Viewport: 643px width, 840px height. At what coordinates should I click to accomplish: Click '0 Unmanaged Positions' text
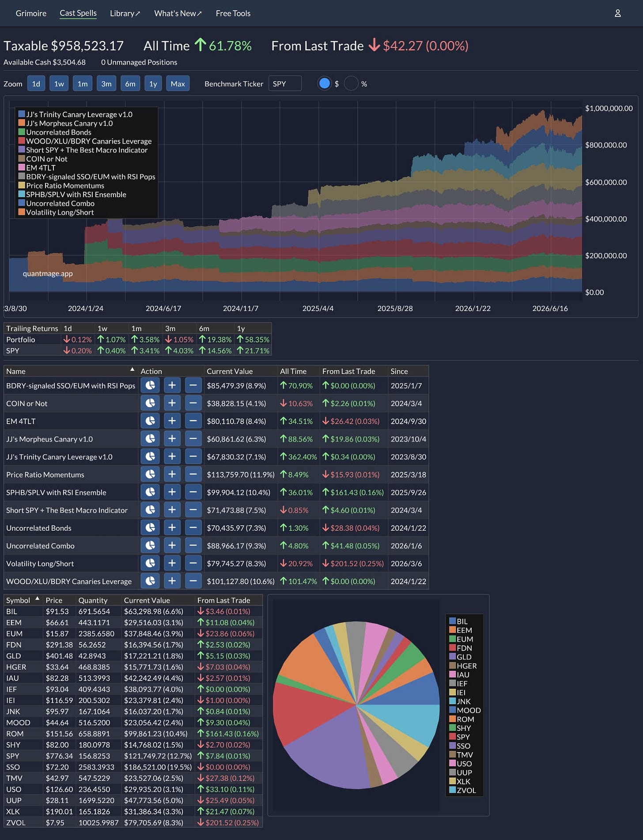139,62
